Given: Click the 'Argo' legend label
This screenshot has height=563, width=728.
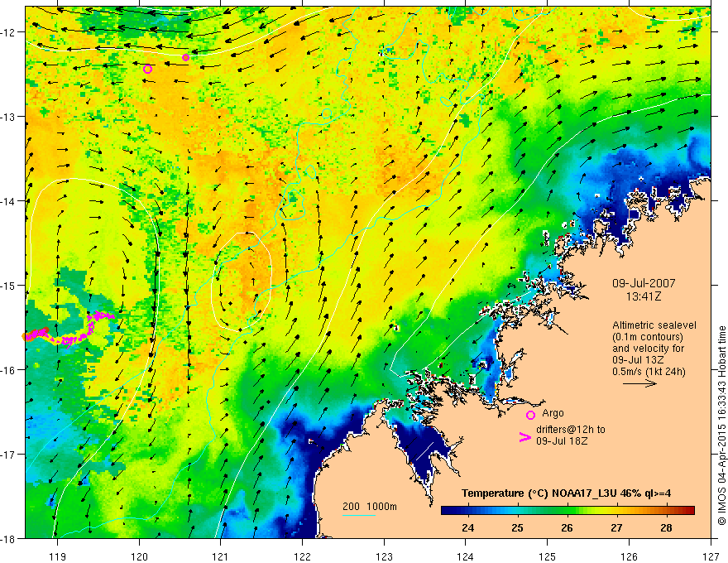Looking at the screenshot, I should (x=553, y=413).
